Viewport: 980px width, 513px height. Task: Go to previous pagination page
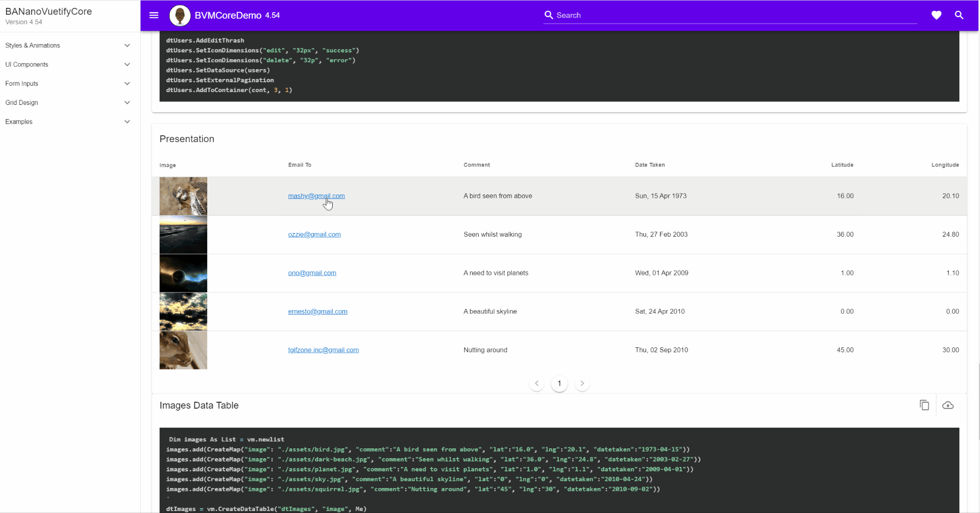(x=537, y=383)
